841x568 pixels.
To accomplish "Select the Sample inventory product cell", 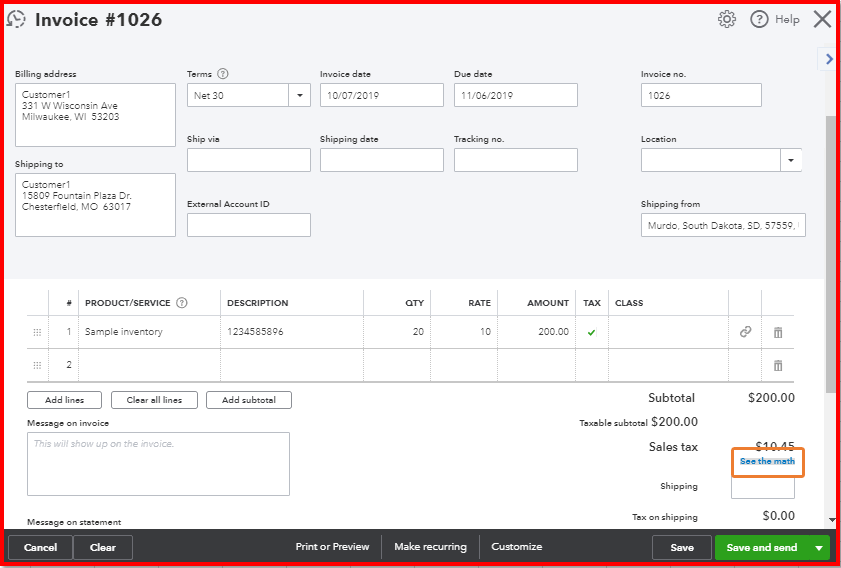I will pyautogui.click(x=149, y=332).
